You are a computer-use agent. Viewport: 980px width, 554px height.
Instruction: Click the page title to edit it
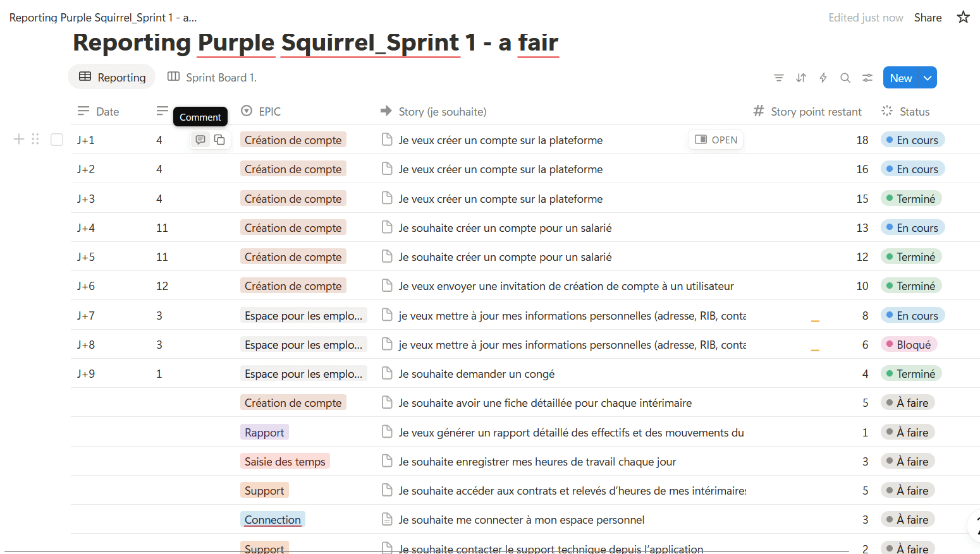[x=315, y=43]
